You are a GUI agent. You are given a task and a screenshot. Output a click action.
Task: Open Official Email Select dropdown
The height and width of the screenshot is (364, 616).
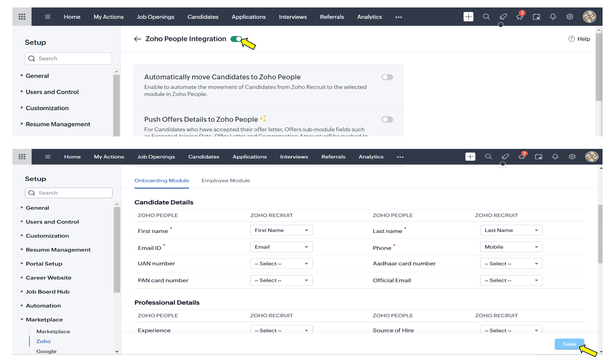[x=511, y=280]
